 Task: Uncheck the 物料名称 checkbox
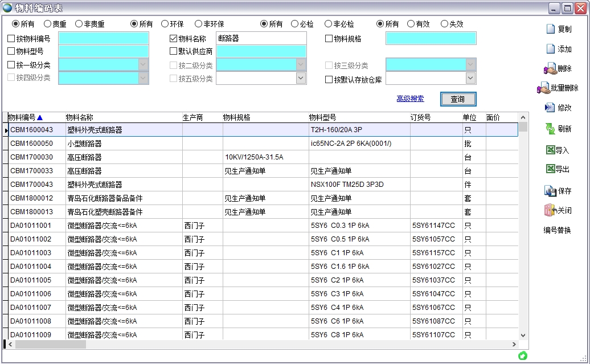(174, 39)
